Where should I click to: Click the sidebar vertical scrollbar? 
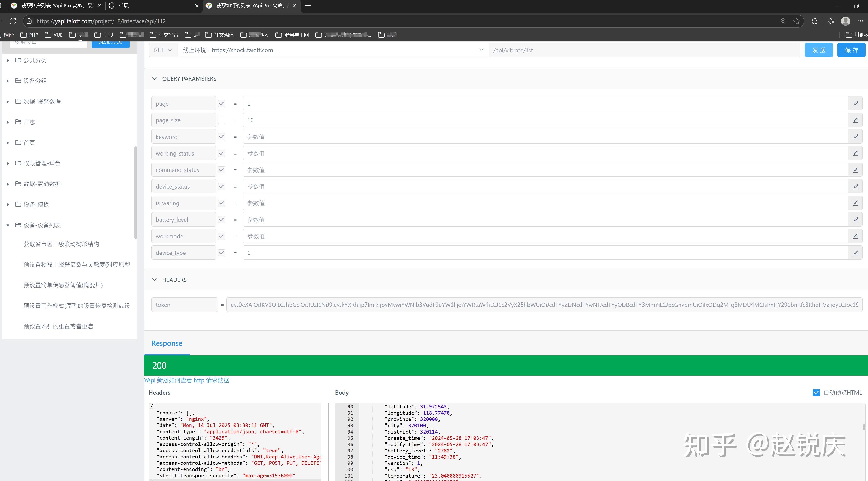(135, 193)
